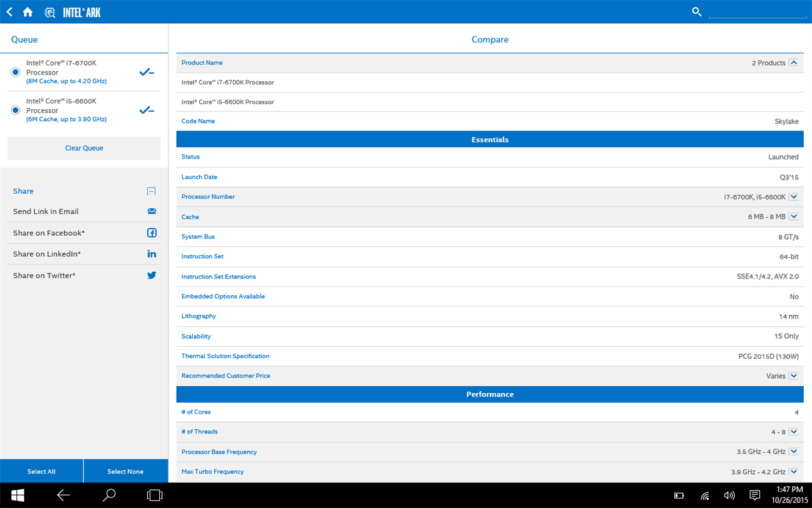Click the Facebook share icon
This screenshot has width=812, height=508.
click(x=152, y=233)
